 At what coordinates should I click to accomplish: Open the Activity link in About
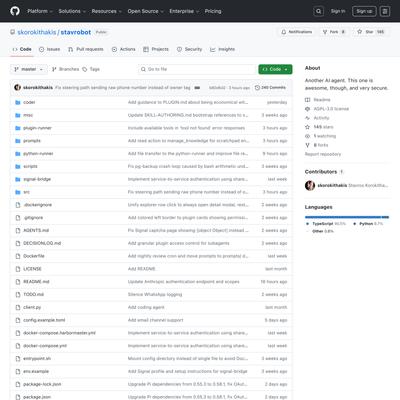coord(321,118)
